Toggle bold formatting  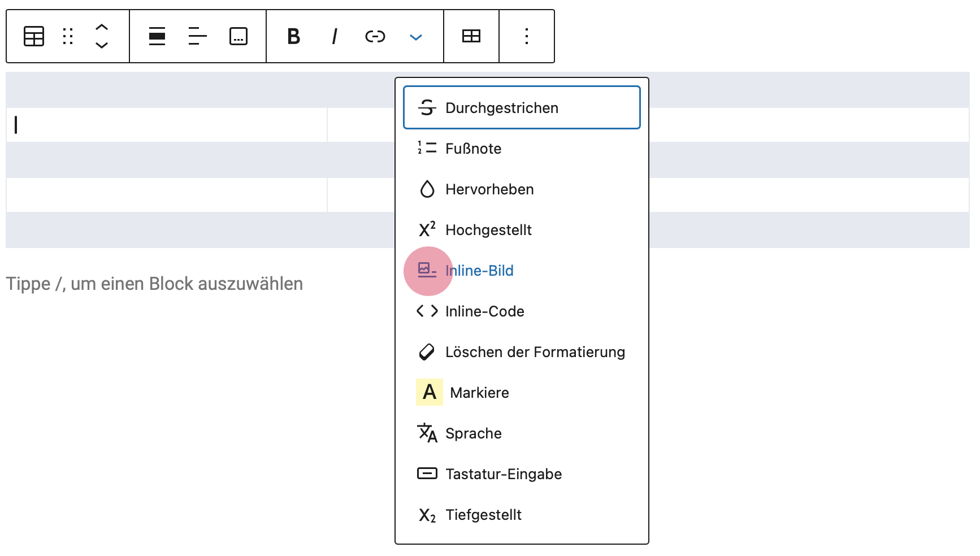point(293,37)
